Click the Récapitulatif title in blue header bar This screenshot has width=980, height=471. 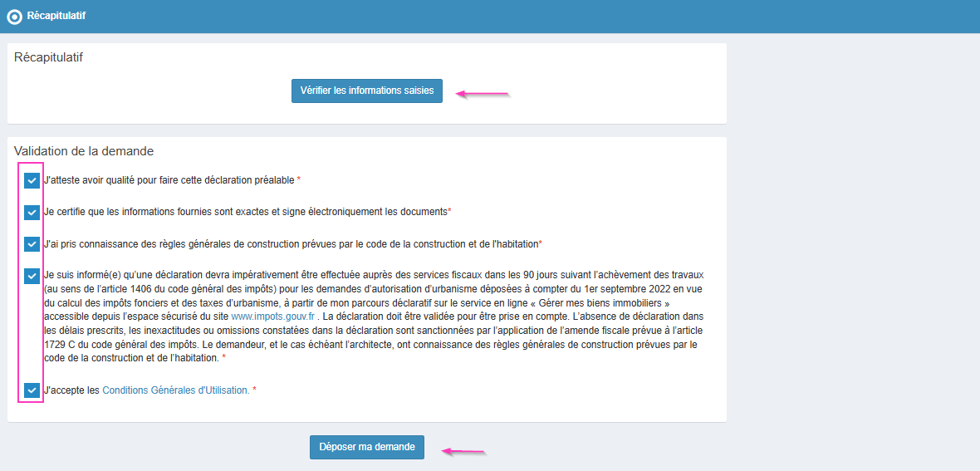[56, 16]
